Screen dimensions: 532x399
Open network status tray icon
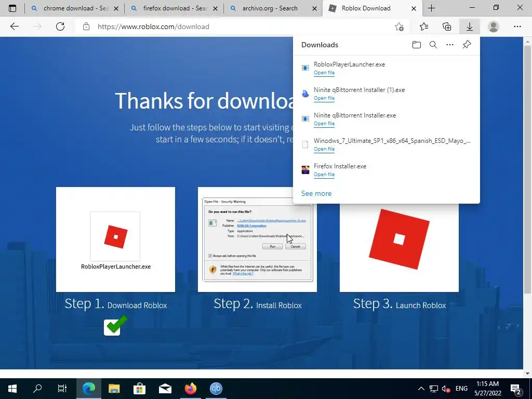coord(434,389)
